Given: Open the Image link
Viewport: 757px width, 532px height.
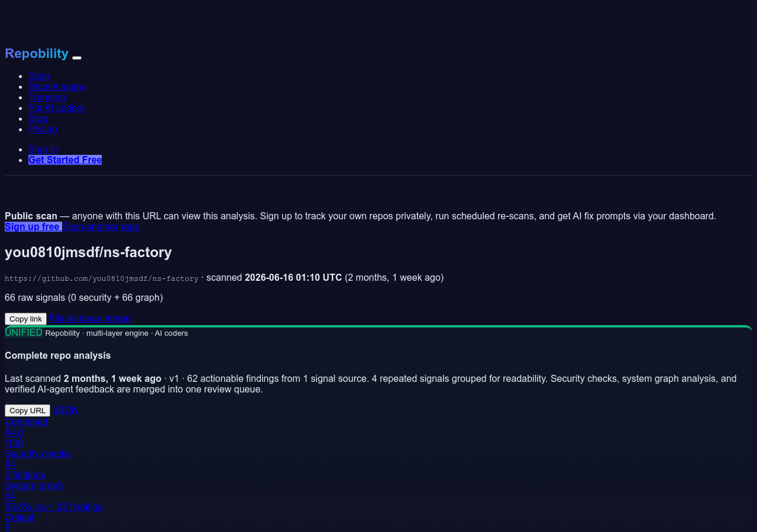Looking at the screenshot, I should point(118,318).
